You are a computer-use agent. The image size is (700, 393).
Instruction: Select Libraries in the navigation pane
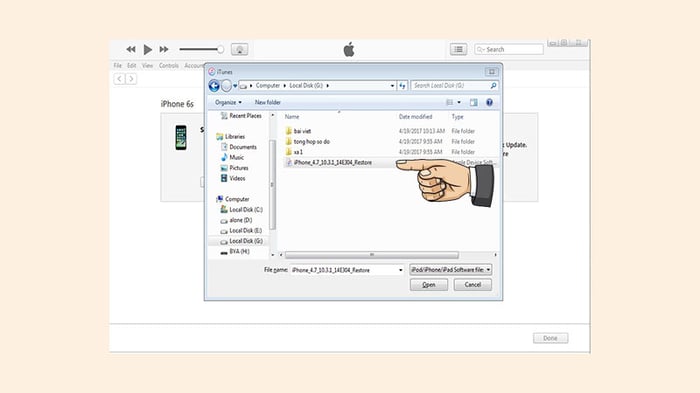point(230,137)
